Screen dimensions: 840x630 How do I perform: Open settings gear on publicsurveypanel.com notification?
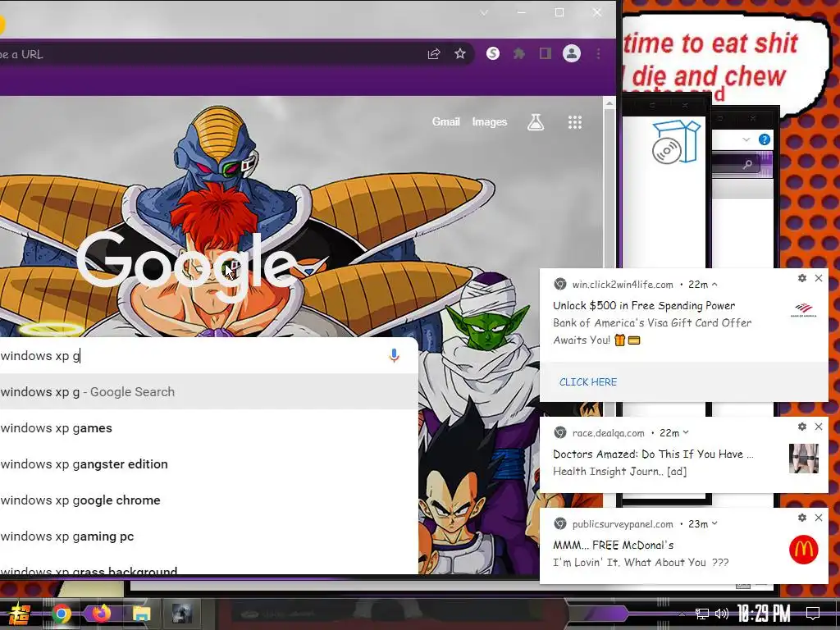(x=802, y=518)
